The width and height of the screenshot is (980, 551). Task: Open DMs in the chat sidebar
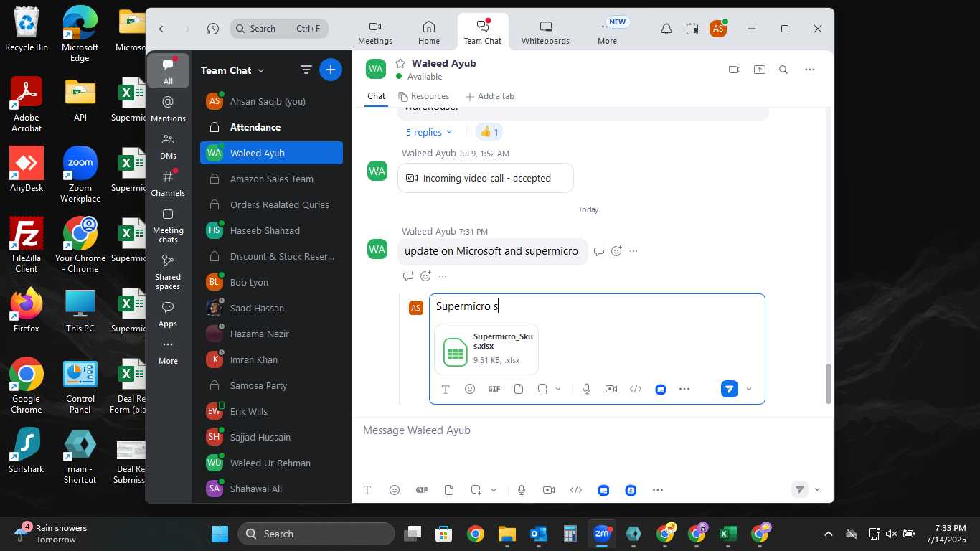click(x=168, y=146)
